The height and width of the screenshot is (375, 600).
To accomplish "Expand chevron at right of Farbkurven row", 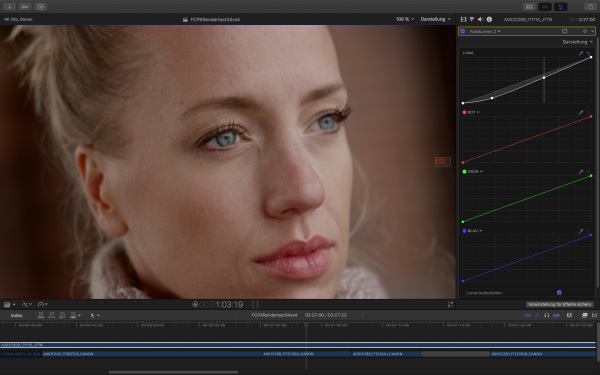I will tap(592, 31).
